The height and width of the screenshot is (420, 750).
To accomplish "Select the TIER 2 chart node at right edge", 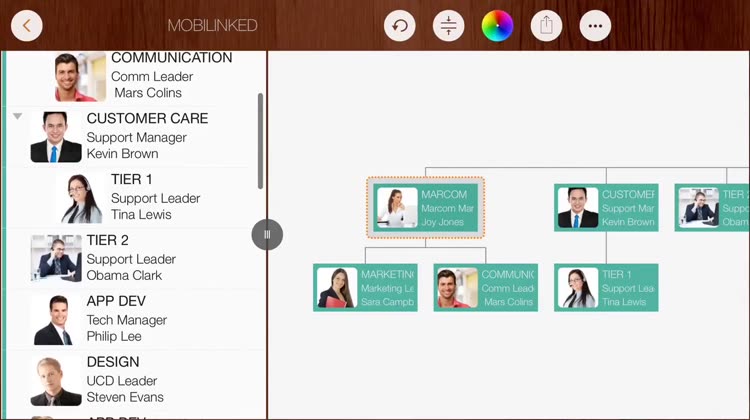I will pos(712,207).
